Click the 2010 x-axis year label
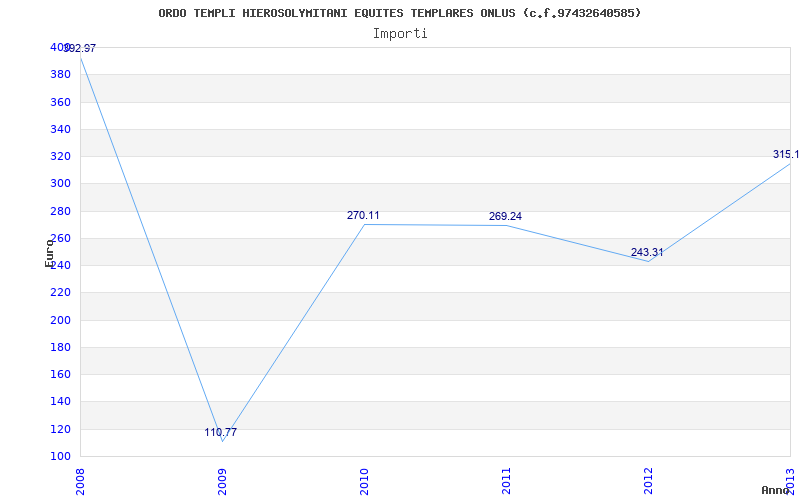 (364, 481)
